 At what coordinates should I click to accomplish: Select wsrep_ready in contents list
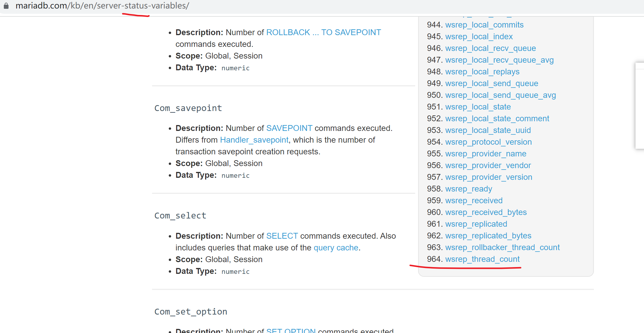pos(468,189)
